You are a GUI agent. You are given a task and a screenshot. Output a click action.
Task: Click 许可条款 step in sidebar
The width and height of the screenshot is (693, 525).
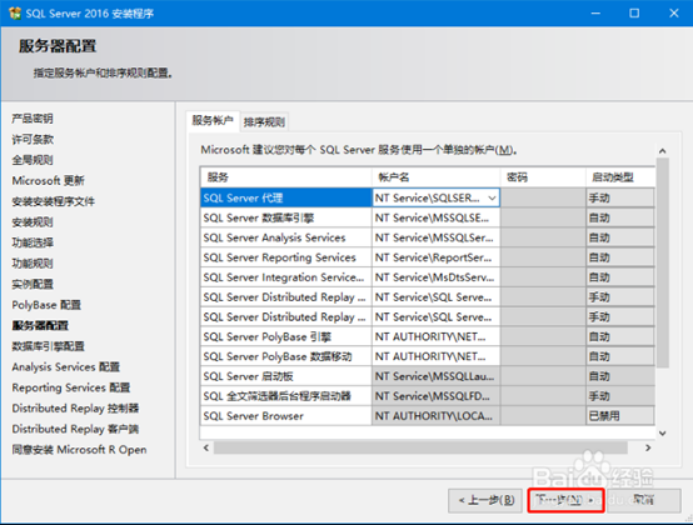32,139
